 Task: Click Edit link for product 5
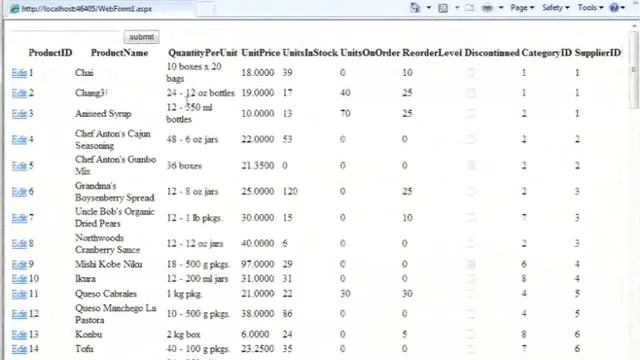point(19,166)
